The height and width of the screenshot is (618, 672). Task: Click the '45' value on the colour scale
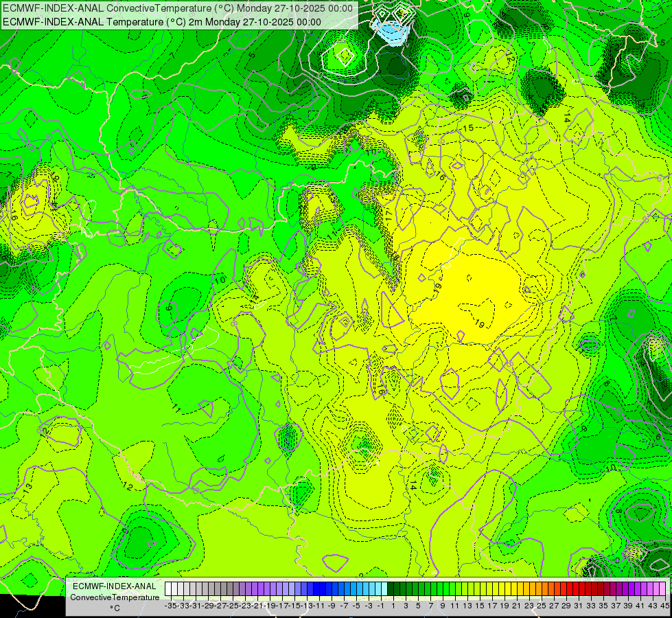pos(665,606)
